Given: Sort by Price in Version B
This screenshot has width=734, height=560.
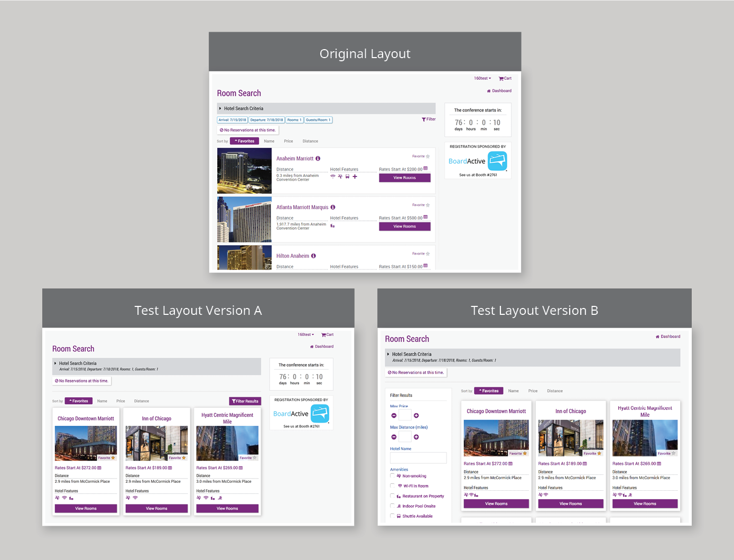Looking at the screenshot, I should point(533,391).
